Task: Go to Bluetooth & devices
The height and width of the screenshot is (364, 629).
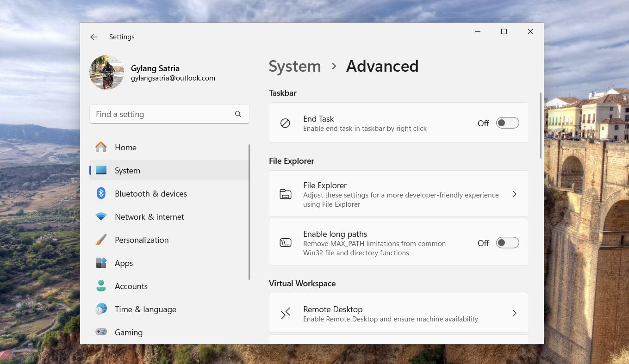Action: point(169,194)
